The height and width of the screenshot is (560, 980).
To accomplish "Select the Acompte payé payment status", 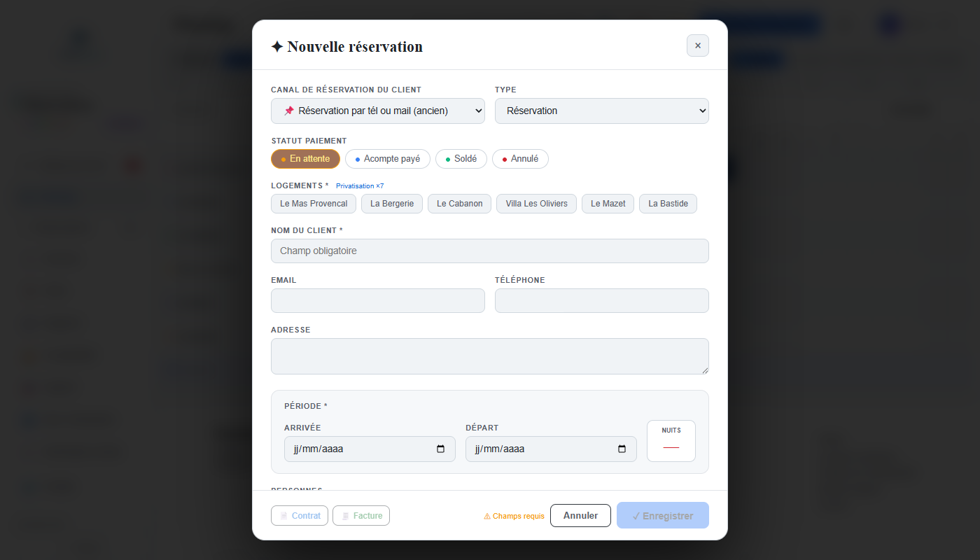I will tap(388, 159).
